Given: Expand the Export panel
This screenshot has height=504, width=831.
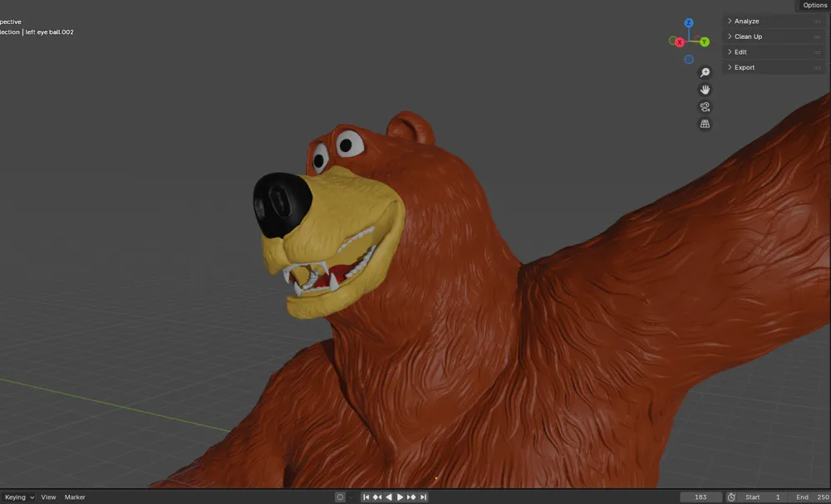Looking at the screenshot, I should [x=774, y=67].
